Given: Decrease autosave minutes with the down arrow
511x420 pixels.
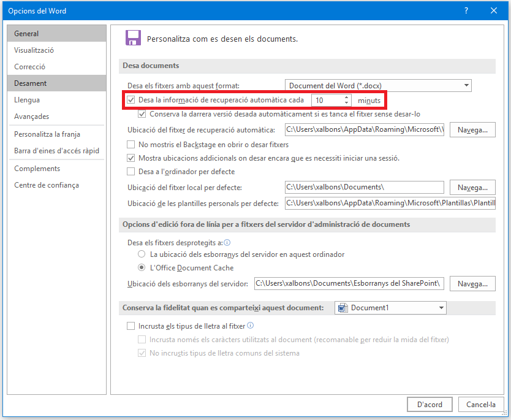Looking at the screenshot, I should pyautogui.click(x=346, y=102).
